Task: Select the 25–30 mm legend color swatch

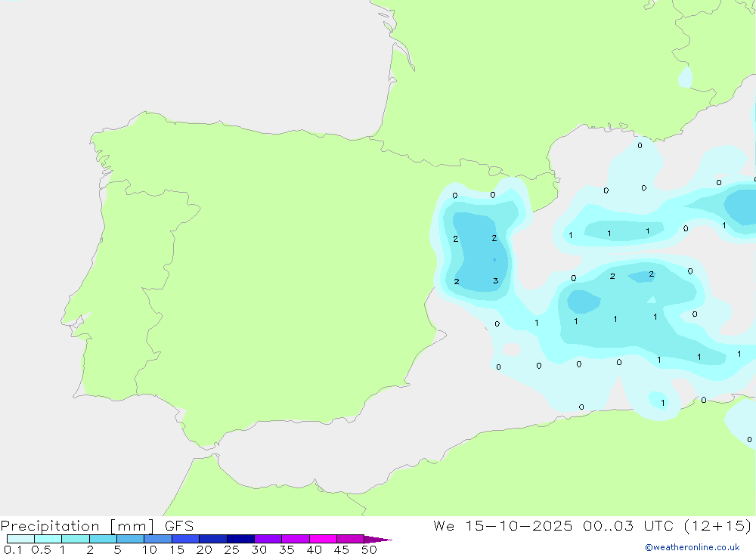Action: [240, 539]
